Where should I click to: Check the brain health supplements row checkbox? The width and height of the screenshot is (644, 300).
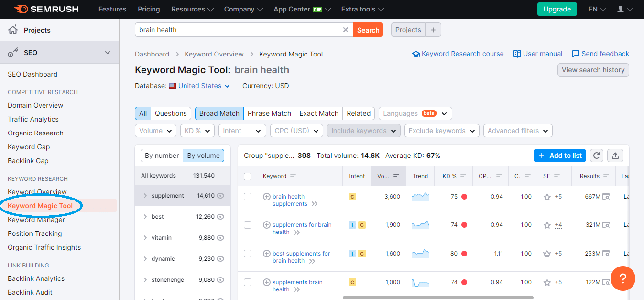tap(248, 197)
